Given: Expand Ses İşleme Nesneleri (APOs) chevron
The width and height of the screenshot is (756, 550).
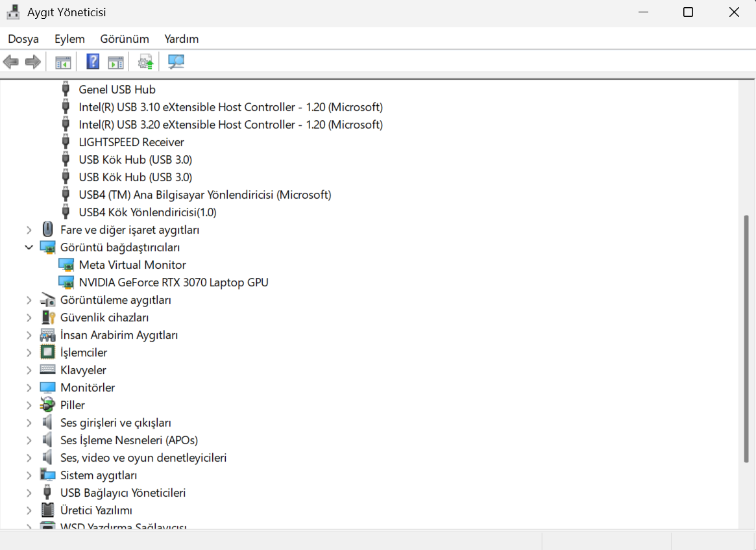Looking at the screenshot, I should click(29, 440).
